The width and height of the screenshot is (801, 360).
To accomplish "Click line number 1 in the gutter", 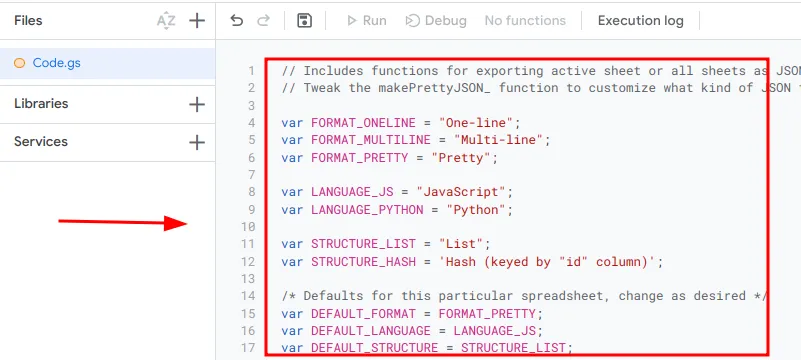I will point(251,70).
